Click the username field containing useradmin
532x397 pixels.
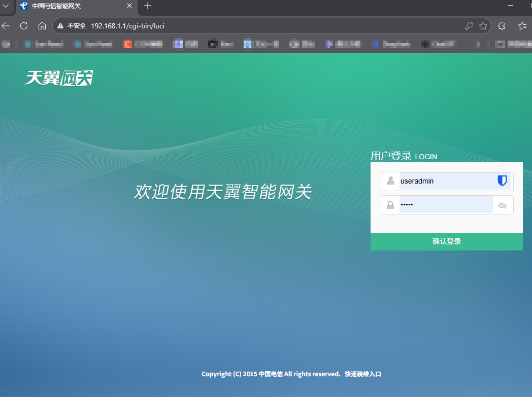point(447,181)
